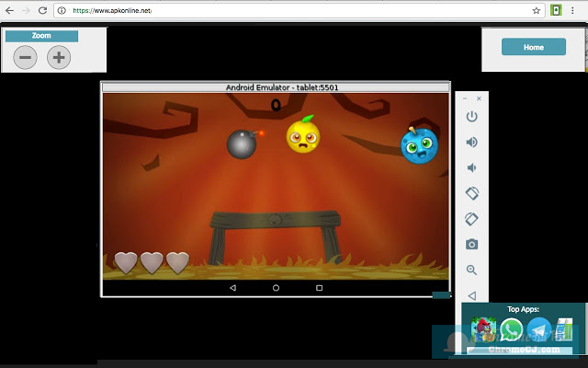The width and height of the screenshot is (588, 368).
Task: Tap the yellow fruit character
Action: 303,135
